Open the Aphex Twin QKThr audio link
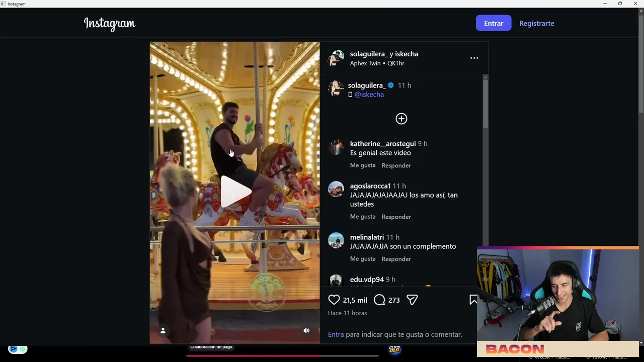The height and width of the screenshot is (362, 644). pos(377,63)
